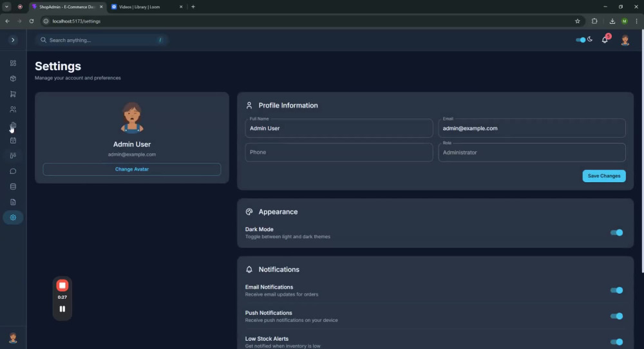Image resolution: width=644 pixels, height=349 pixels.
Task: Click the large Admin User avatar image
Action: 132,117
